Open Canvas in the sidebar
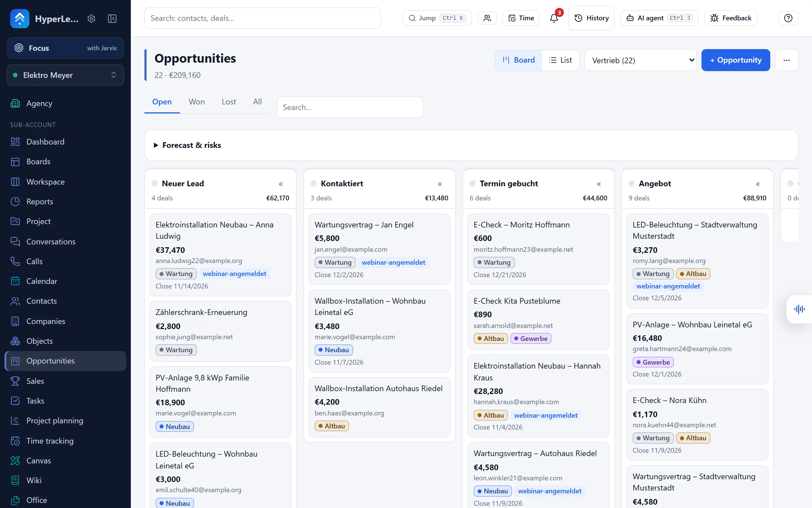The image size is (812, 508). click(x=65, y=461)
